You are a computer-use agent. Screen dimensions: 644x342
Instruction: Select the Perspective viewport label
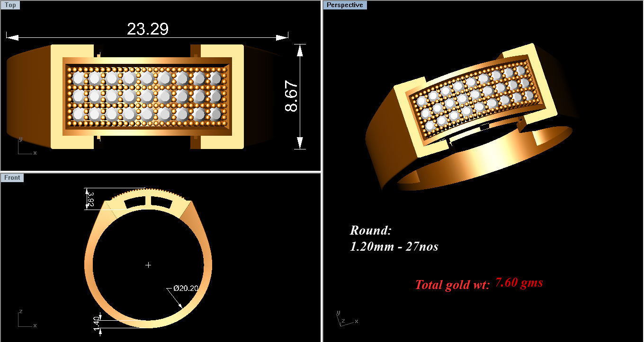[x=345, y=5]
